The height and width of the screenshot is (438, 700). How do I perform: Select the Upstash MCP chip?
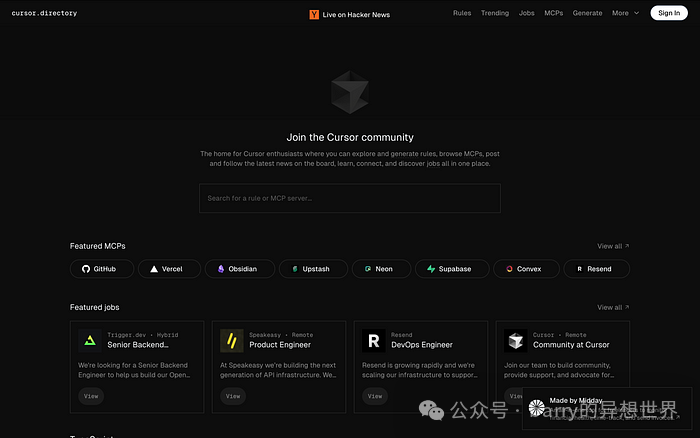pos(313,269)
